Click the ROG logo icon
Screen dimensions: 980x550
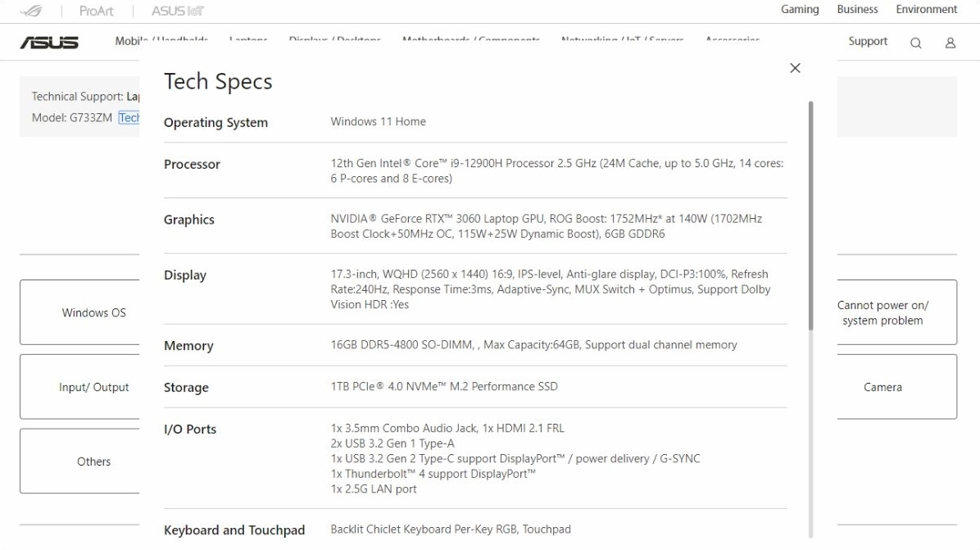pos(30,11)
